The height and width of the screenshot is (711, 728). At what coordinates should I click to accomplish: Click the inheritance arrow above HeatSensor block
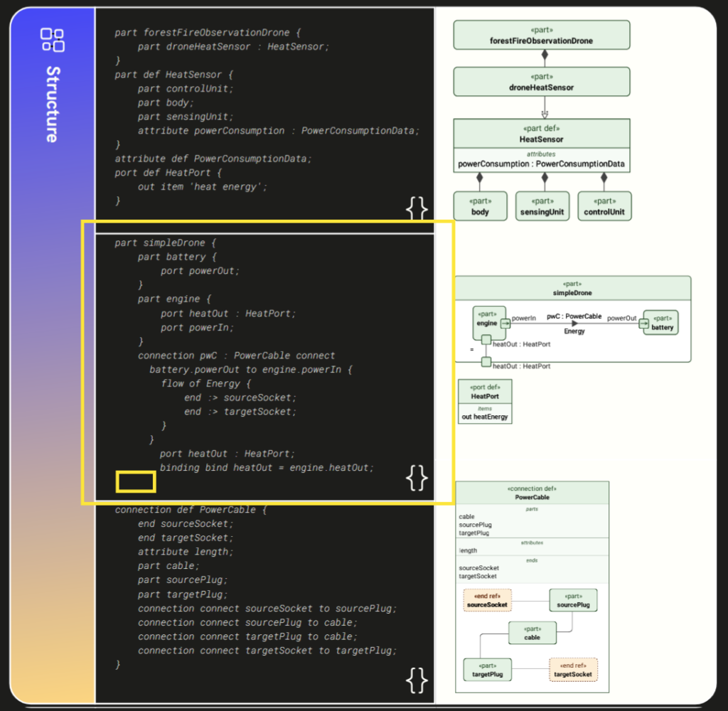545,113
